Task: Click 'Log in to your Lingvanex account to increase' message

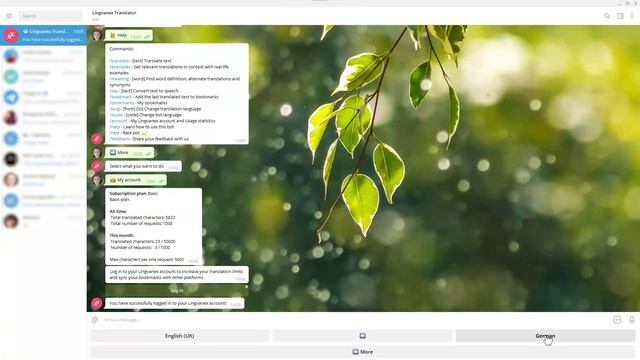Action: (x=177, y=274)
